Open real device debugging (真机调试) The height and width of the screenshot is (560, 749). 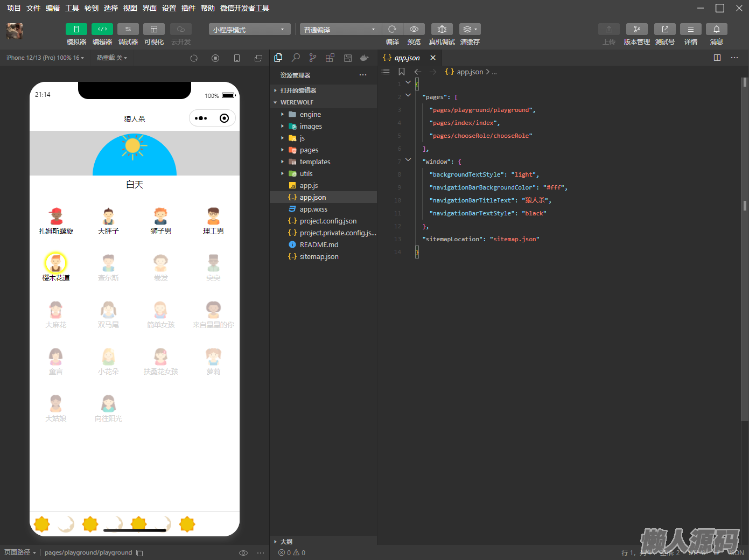pos(442,29)
